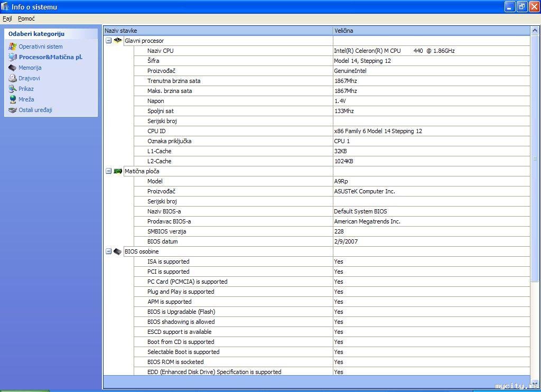Viewport: 541px width, 392px height.
Task: Select the Šifra row
Action: click(332, 61)
